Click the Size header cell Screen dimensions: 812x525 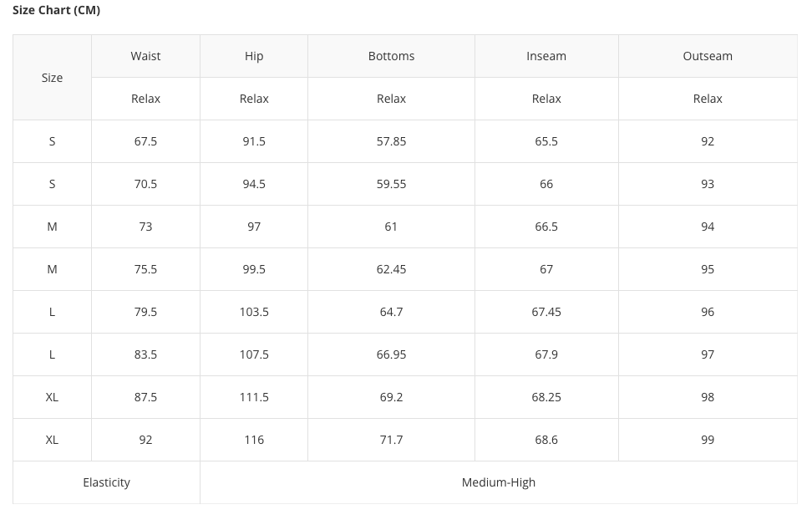pyautogui.click(x=52, y=78)
